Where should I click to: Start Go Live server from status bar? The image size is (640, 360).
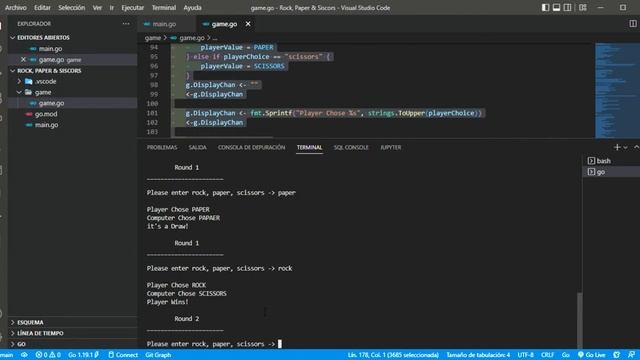click(591, 355)
